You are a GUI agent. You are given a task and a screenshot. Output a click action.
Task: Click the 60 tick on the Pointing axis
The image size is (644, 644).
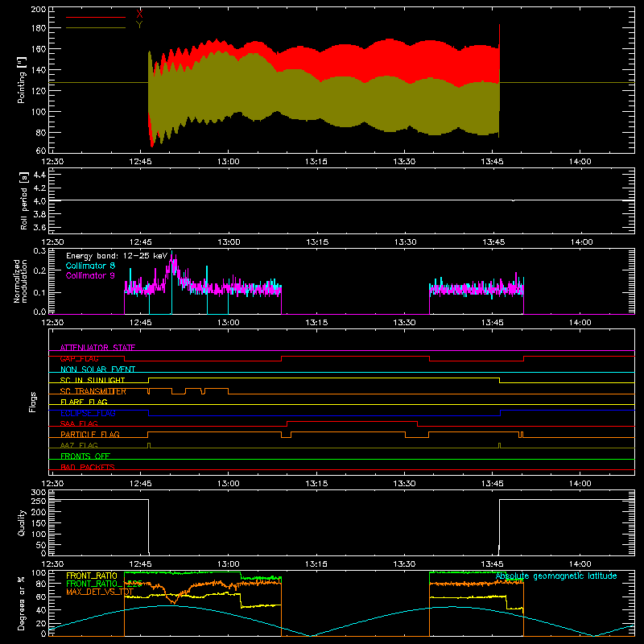point(41,151)
